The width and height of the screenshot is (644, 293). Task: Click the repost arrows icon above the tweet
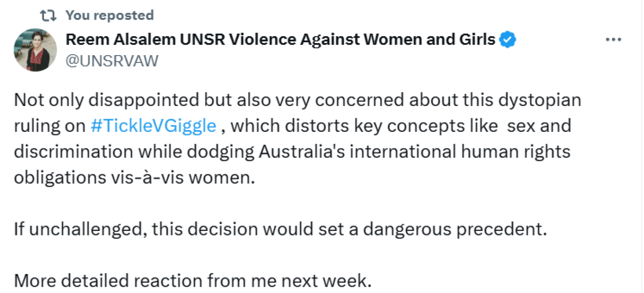[48, 16]
